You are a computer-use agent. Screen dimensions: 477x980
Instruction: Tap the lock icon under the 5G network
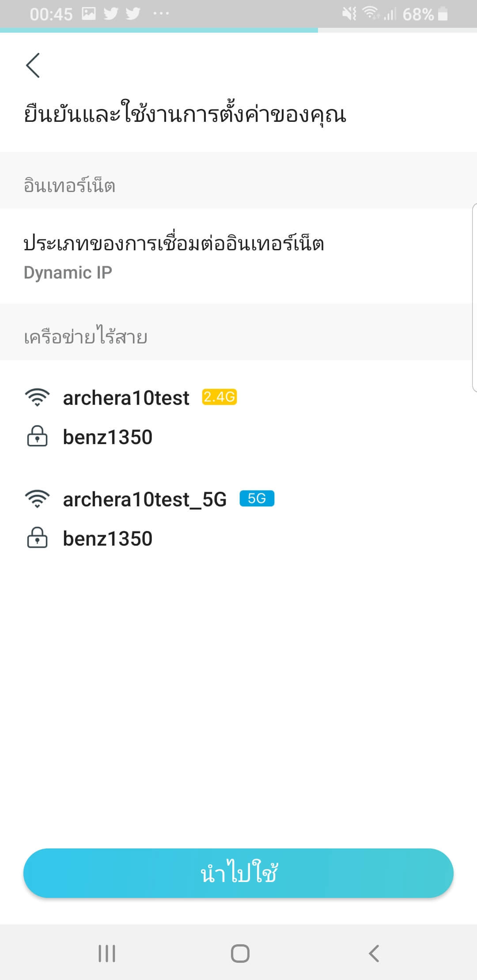click(38, 538)
